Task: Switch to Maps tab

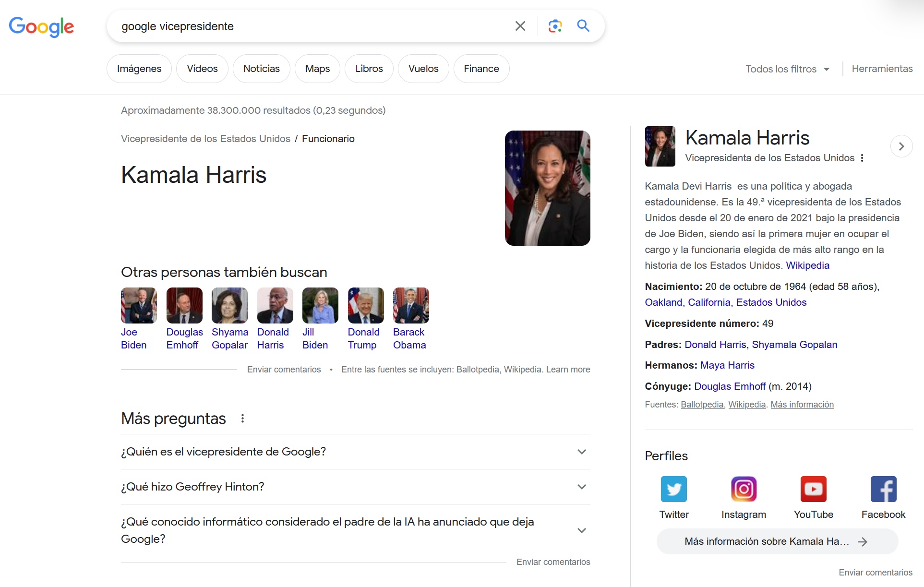Action: (x=317, y=69)
